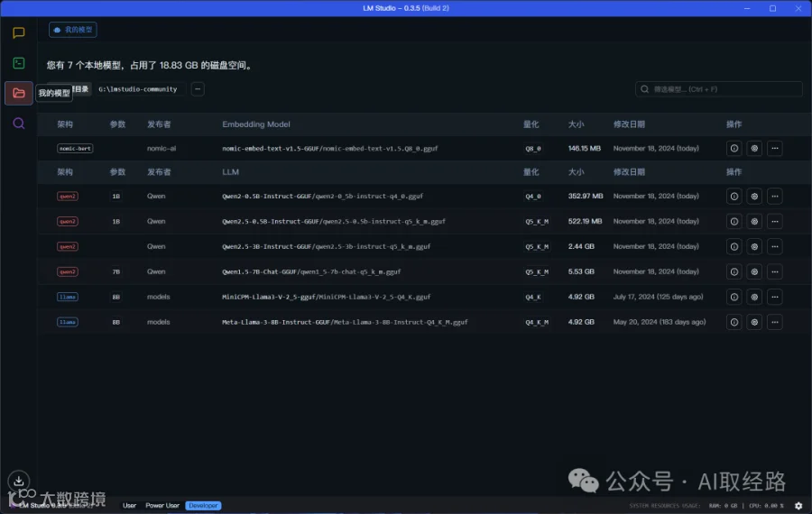This screenshot has width=812, height=514.
Task: Click the G:\lmstudio-community directory path
Action: 138,89
